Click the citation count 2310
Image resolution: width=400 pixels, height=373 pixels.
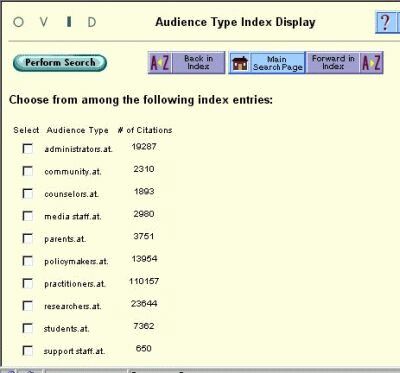144,169
